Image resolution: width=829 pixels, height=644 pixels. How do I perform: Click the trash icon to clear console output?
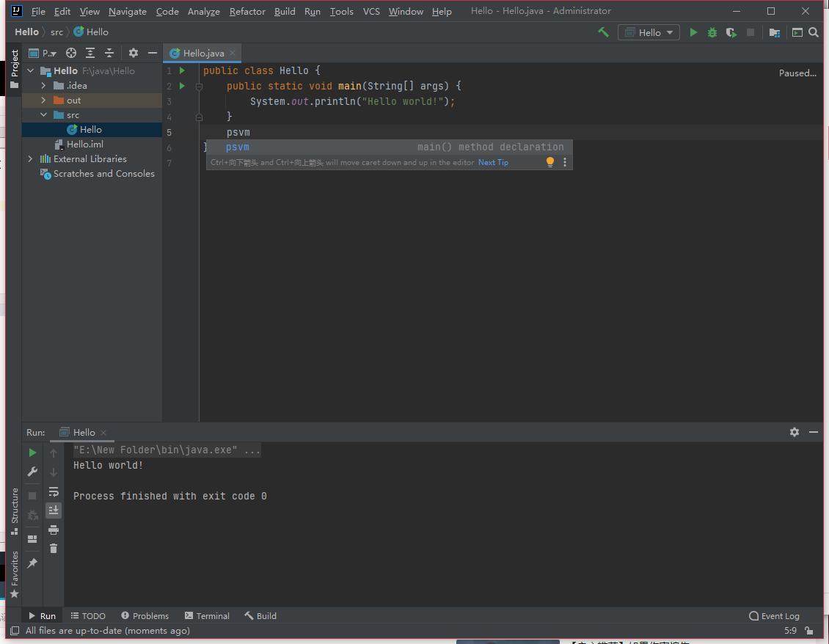54,548
